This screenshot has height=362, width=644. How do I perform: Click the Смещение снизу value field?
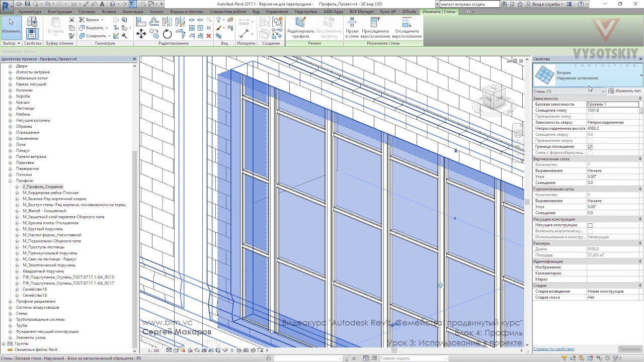click(x=612, y=110)
